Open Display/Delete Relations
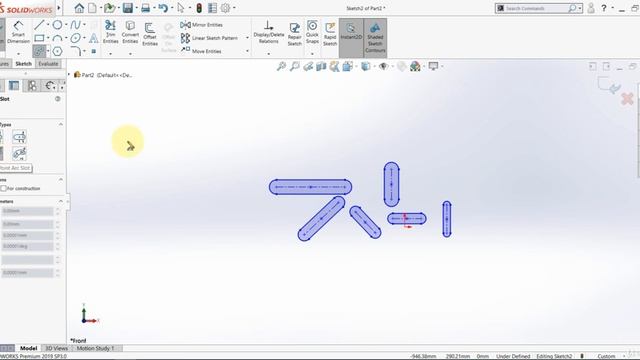The image size is (640, 360). (269, 32)
